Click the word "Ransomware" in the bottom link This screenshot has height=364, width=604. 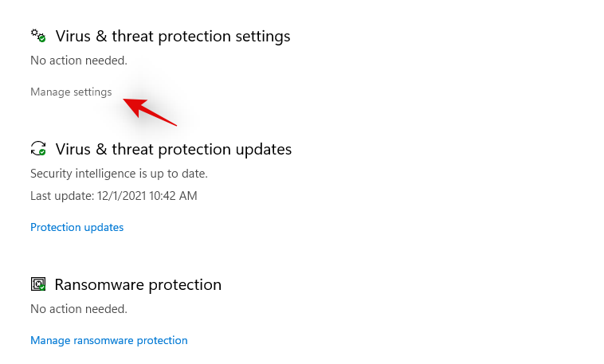click(104, 340)
